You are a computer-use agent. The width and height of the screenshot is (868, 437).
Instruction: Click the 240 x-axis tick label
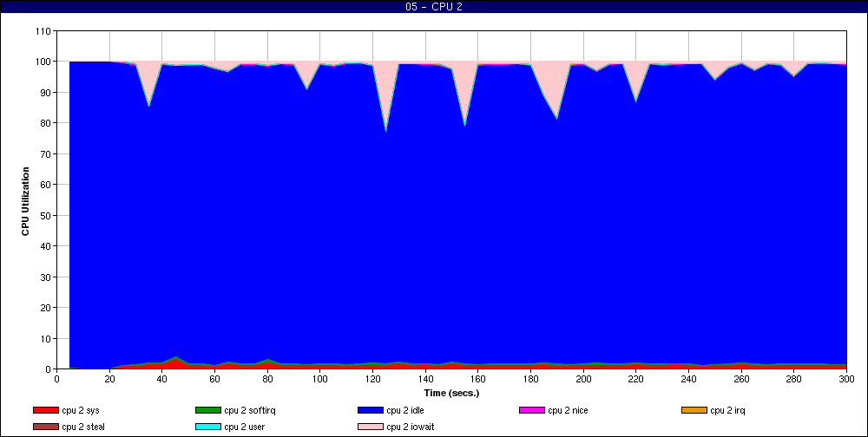tap(688, 379)
